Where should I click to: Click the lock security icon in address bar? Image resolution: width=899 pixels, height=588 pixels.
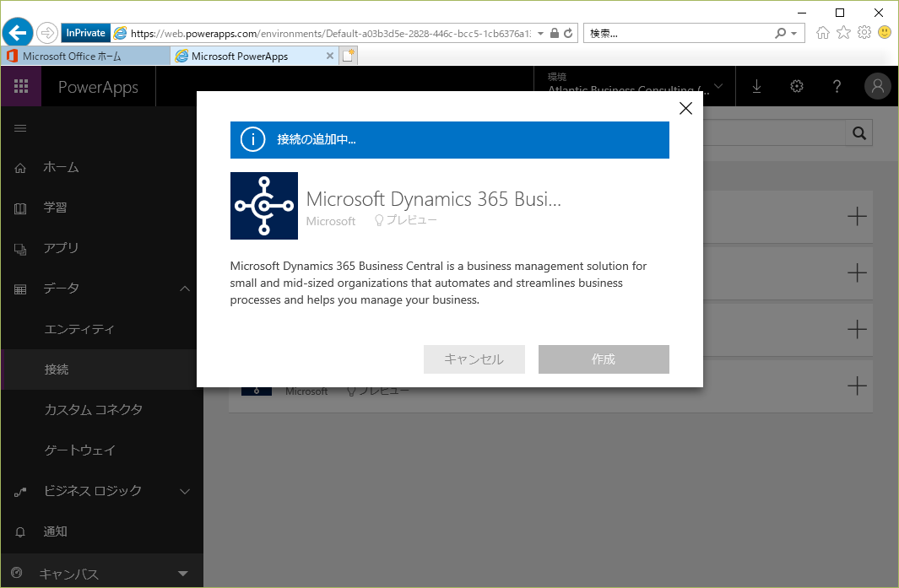pos(555,33)
